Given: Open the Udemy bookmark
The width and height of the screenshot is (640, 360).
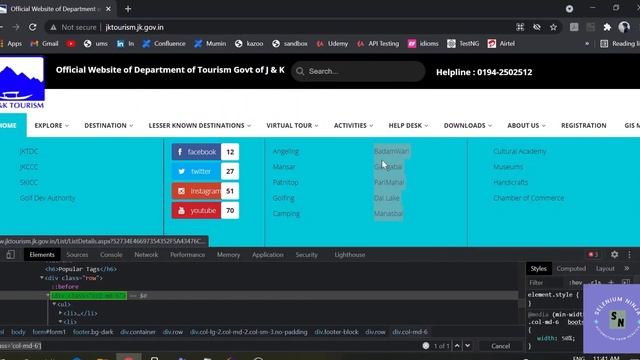Looking at the screenshot, I should [x=332, y=44].
